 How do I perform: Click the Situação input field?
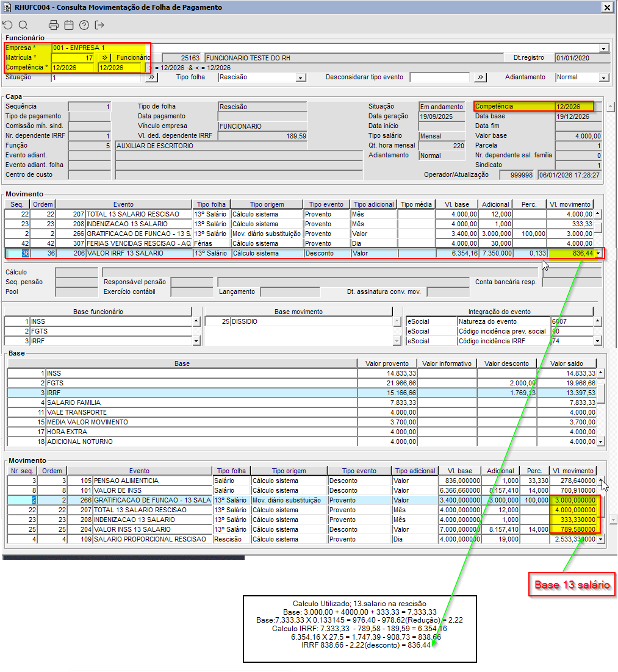[96, 77]
